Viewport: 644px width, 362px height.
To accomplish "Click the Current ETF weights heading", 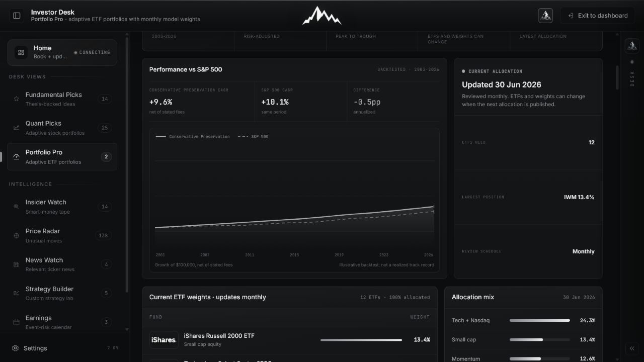I will tap(208, 297).
